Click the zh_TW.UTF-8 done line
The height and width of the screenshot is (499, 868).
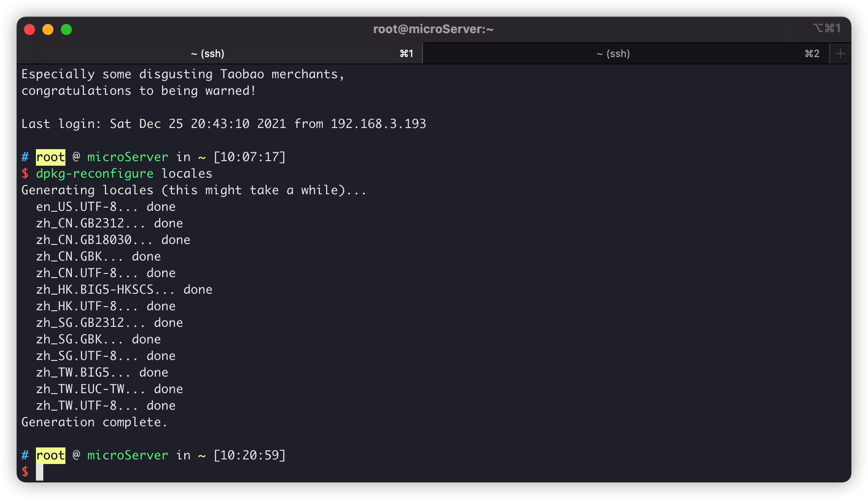click(106, 406)
